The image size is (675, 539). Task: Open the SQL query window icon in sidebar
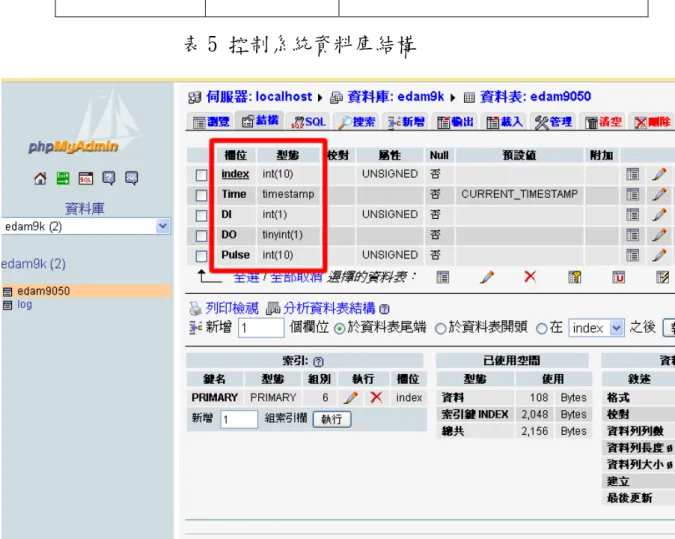pyautogui.click(x=86, y=178)
